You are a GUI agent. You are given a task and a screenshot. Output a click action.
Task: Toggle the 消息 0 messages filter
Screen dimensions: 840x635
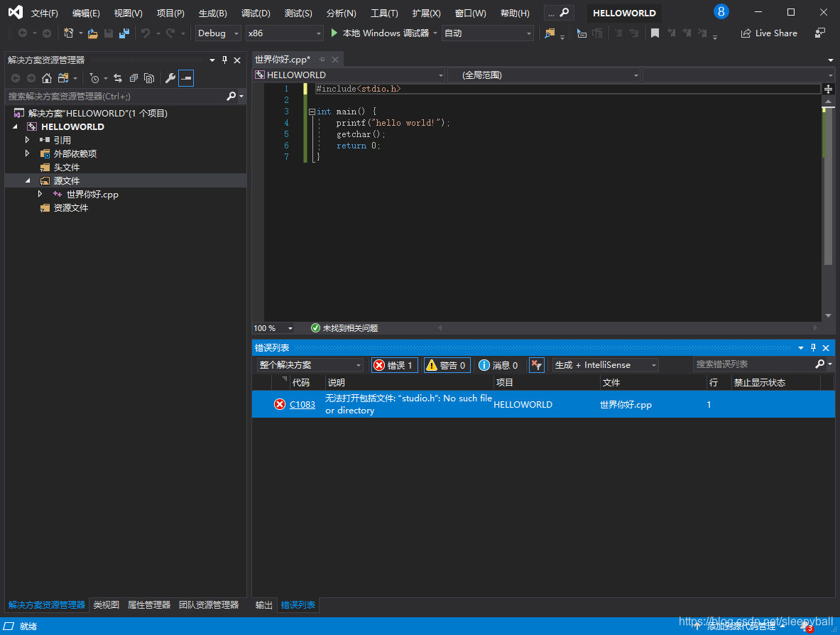[498, 365]
